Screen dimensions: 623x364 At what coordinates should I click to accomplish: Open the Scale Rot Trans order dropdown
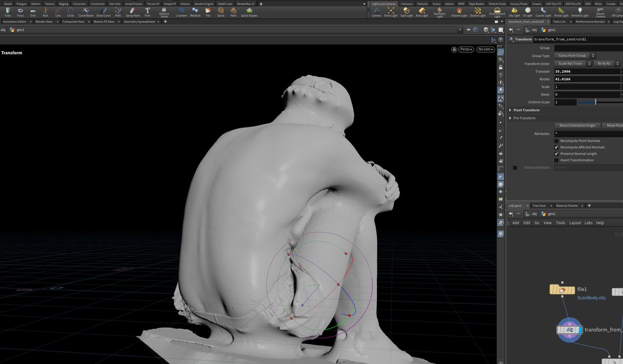573,63
